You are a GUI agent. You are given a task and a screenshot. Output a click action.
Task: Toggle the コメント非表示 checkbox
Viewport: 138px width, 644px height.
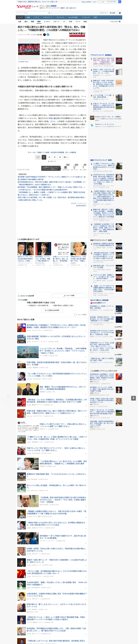[75, 315]
